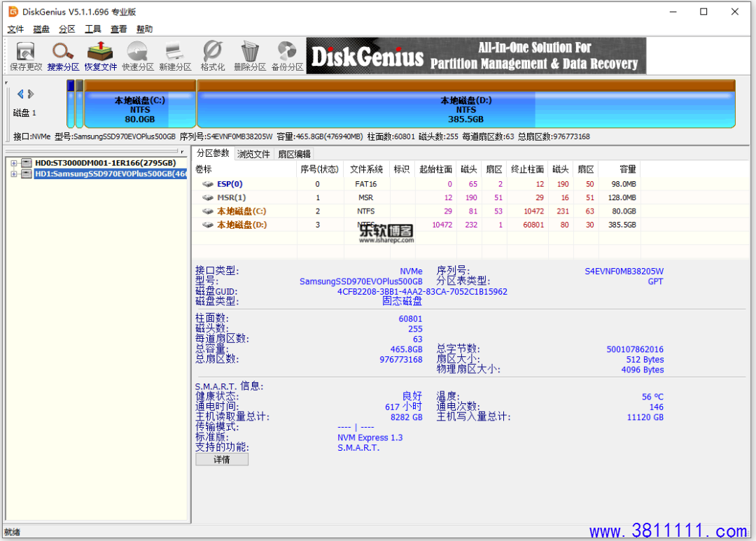Click the DiskGenius banner advertisement
This screenshot has height=541, width=756.
477,56
